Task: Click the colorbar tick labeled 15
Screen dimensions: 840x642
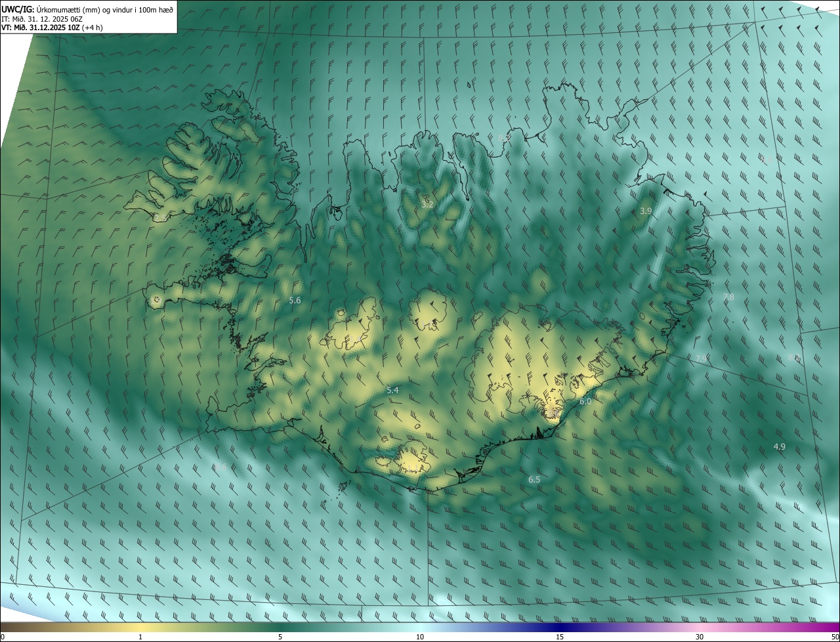Action: click(560, 637)
